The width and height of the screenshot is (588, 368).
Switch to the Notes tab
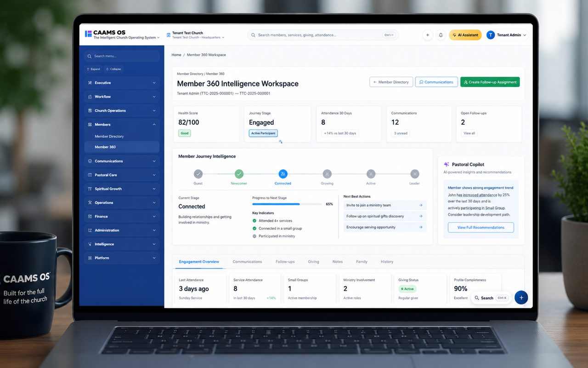(x=338, y=262)
